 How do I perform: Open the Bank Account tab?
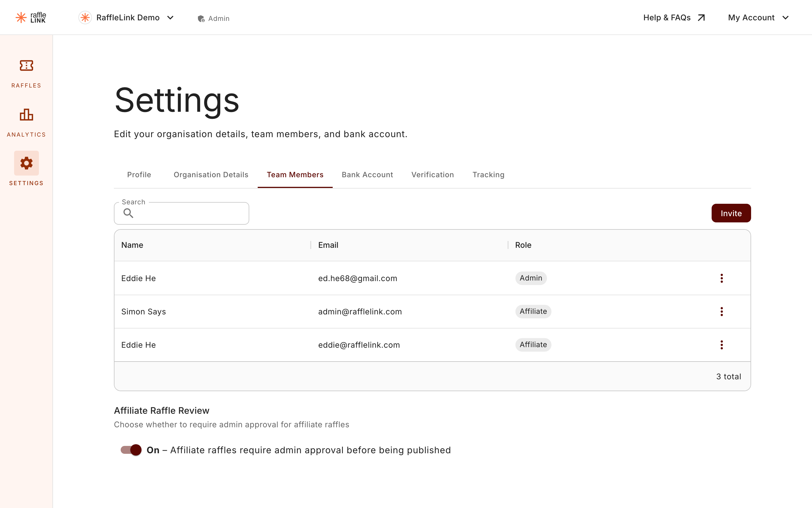click(367, 175)
